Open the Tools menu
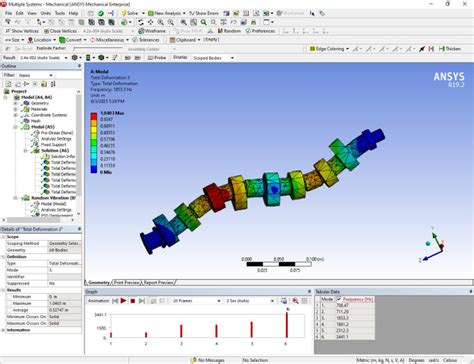The image size is (474, 364). [60, 13]
